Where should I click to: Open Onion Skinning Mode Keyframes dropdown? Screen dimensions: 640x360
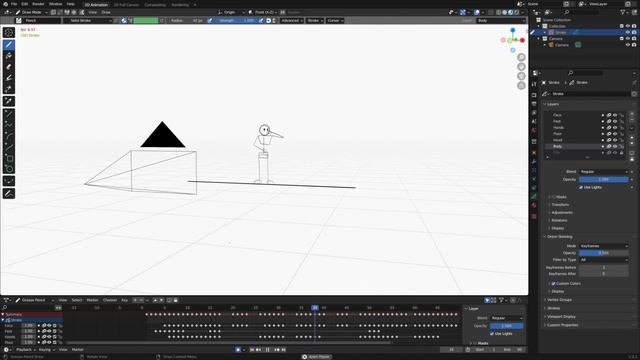tap(604, 246)
